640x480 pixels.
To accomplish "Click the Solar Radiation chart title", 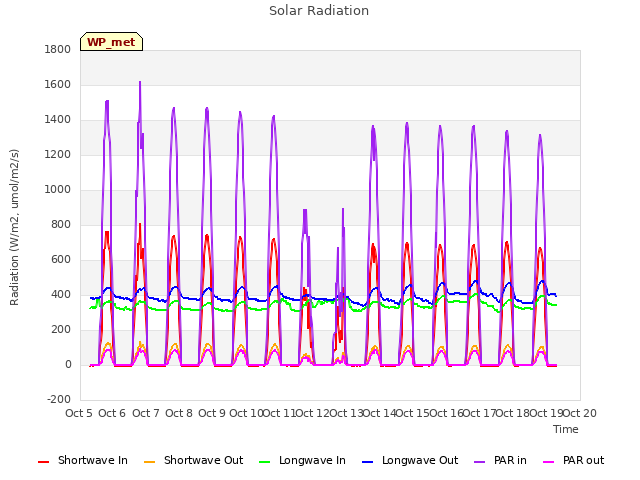I will (319, 11).
